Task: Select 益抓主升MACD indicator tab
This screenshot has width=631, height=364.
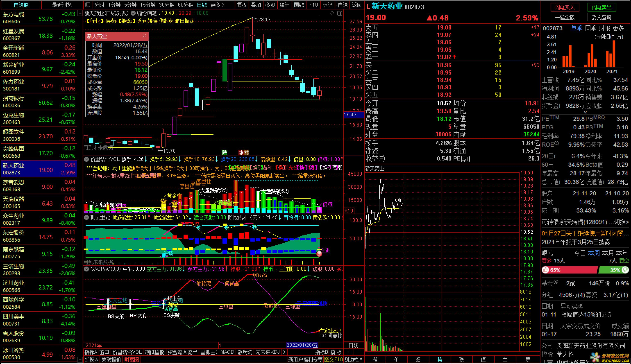Action: tap(217, 352)
